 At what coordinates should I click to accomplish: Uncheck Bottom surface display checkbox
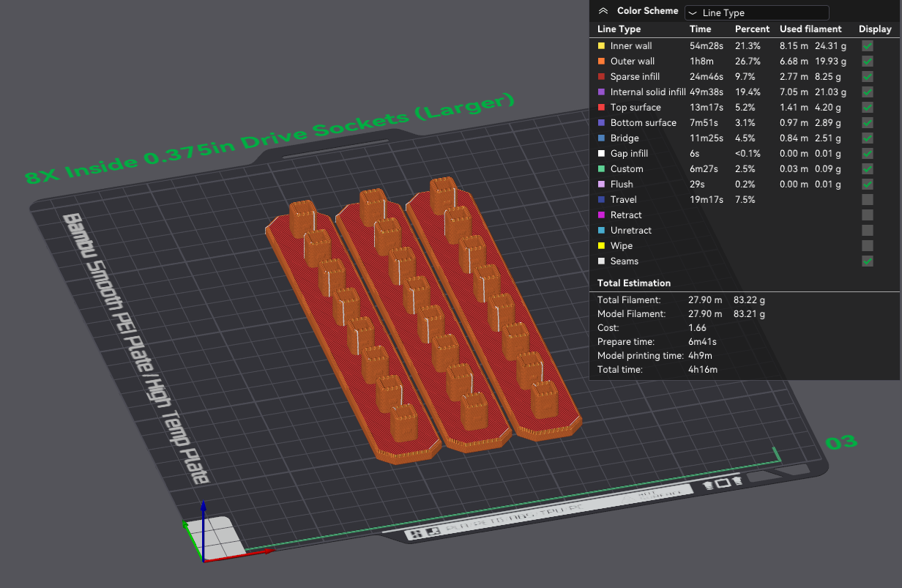point(868,123)
